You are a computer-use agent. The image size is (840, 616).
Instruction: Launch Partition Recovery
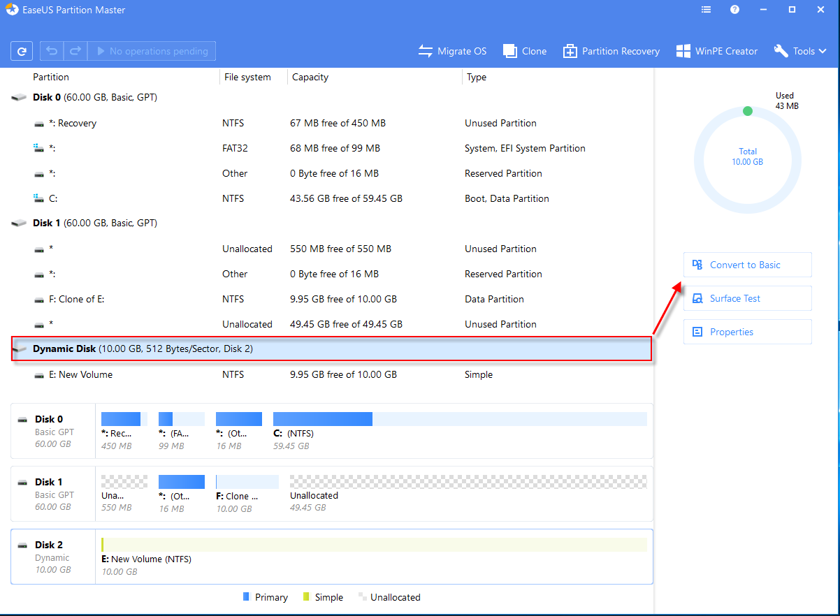click(x=611, y=51)
